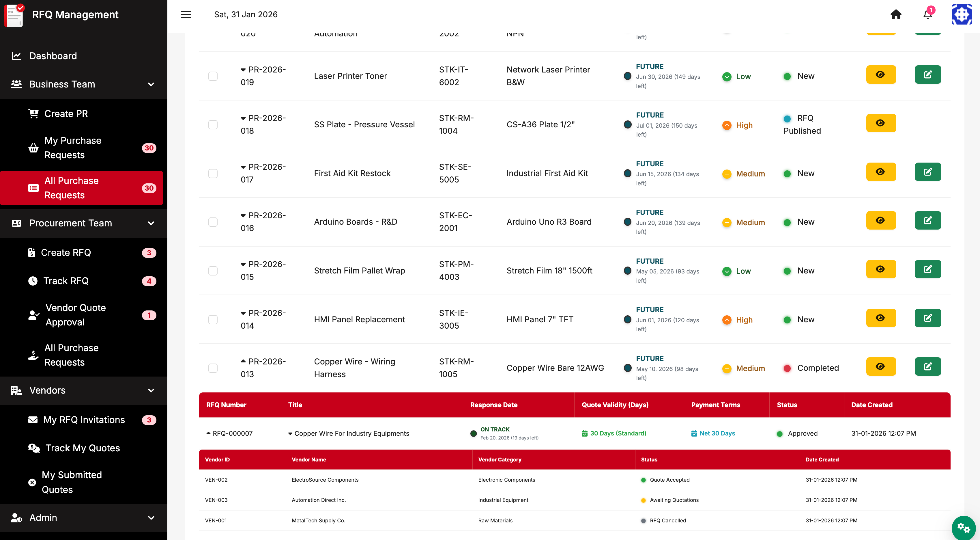Edit purchase request PR-2026-014
The image size is (980, 540).
coord(928,318)
